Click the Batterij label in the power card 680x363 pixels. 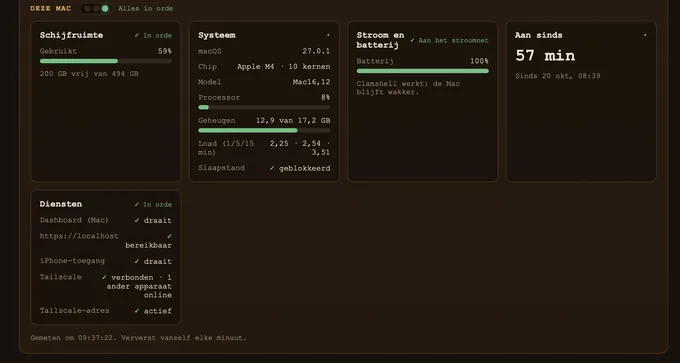coord(375,61)
